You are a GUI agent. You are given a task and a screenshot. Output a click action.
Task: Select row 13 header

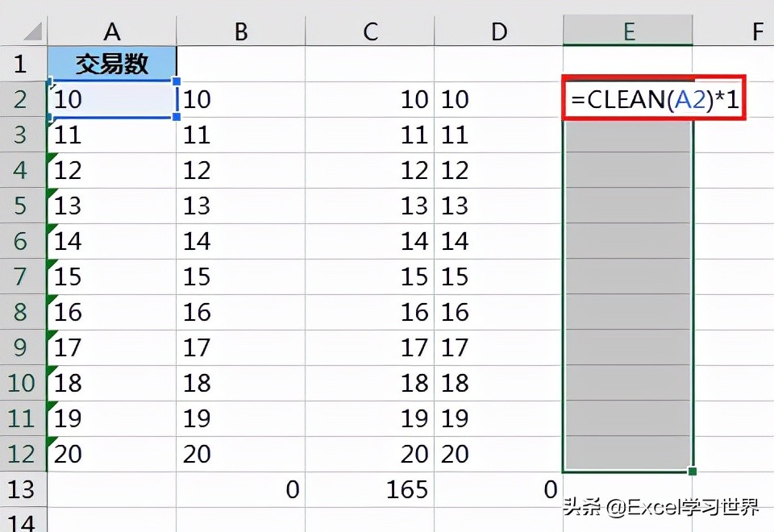[23, 489]
